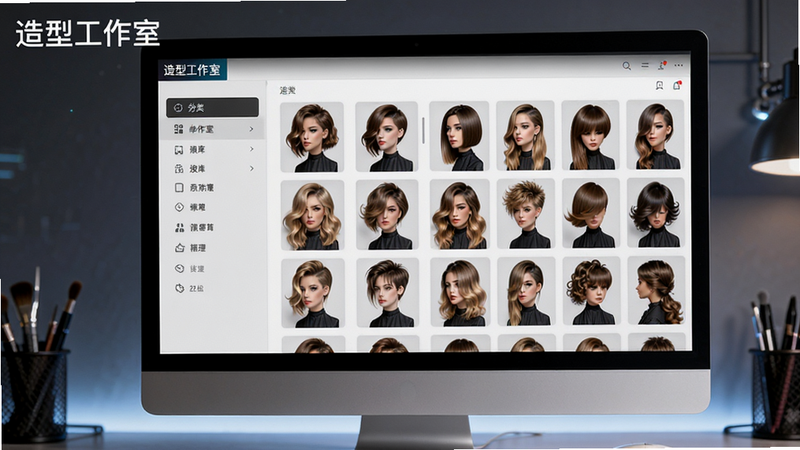
Task: Click the people group sidebar icon
Action: pos(179,228)
